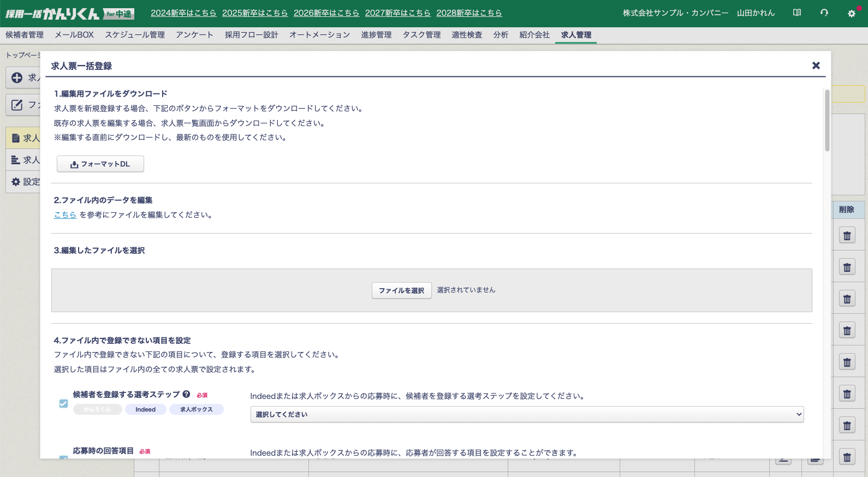Switch to the 求人管理 tab
This screenshot has height=477, width=868.
576,34
